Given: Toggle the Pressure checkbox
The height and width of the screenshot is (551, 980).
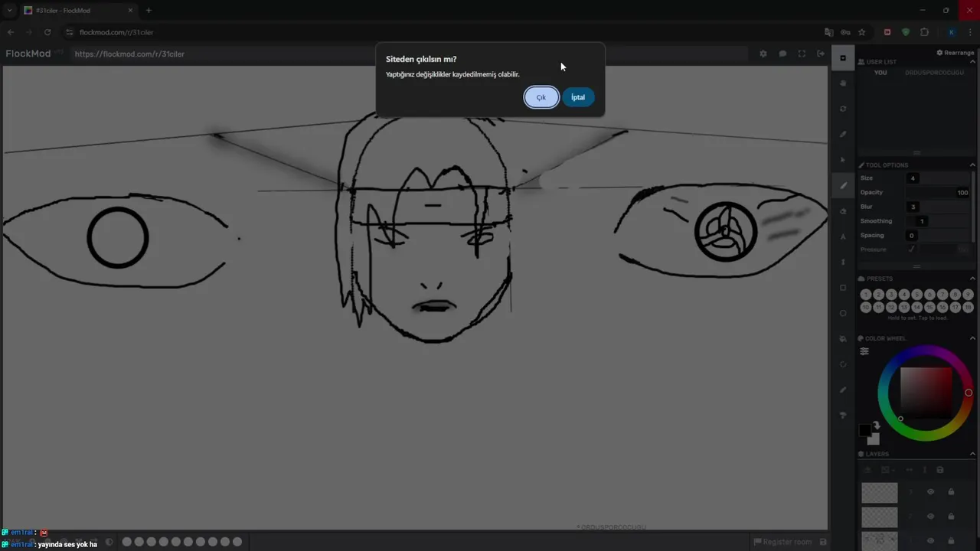Looking at the screenshot, I should pos(911,249).
